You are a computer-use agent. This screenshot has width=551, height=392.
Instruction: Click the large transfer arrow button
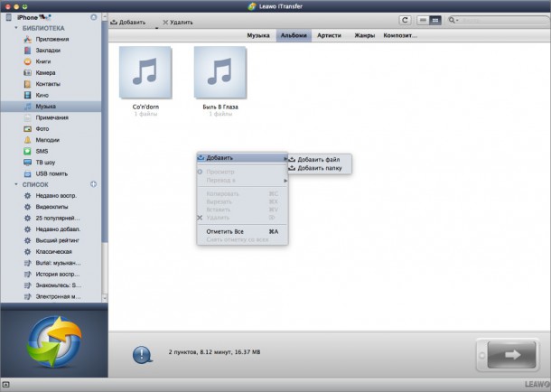[511, 355]
